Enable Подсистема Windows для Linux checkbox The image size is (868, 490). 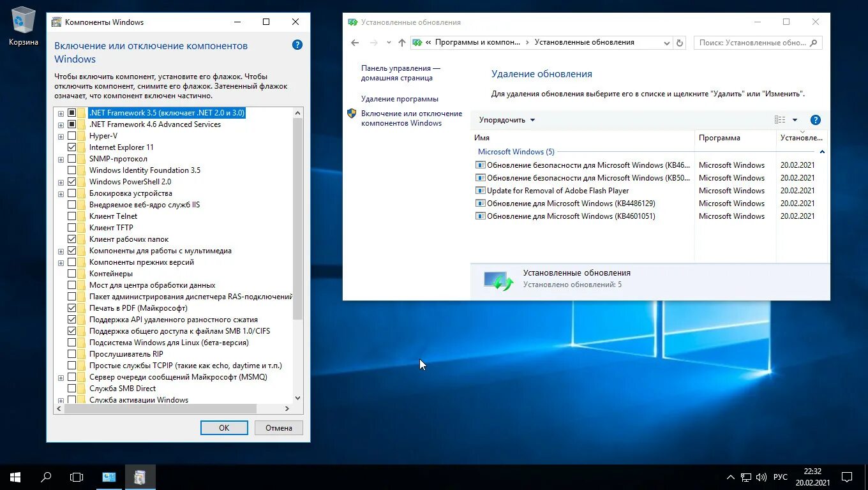71,343
